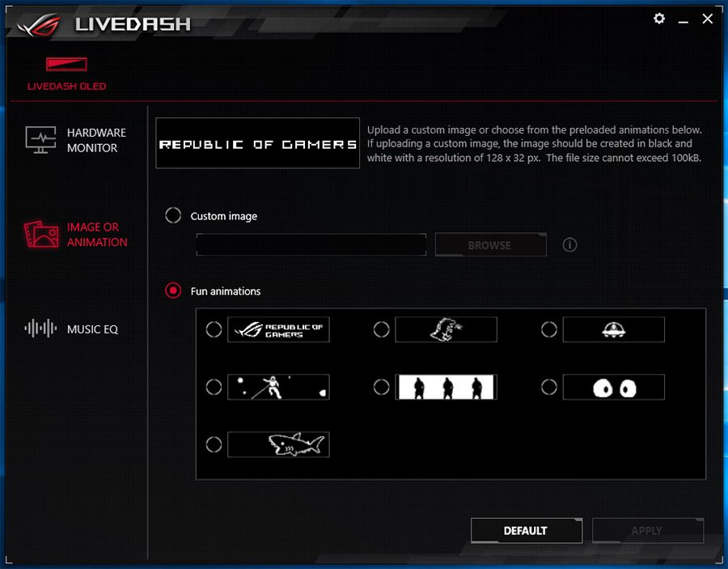The height and width of the screenshot is (569, 728).
Task: Select the Custom image radio button
Action: click(x=173, y=215)
